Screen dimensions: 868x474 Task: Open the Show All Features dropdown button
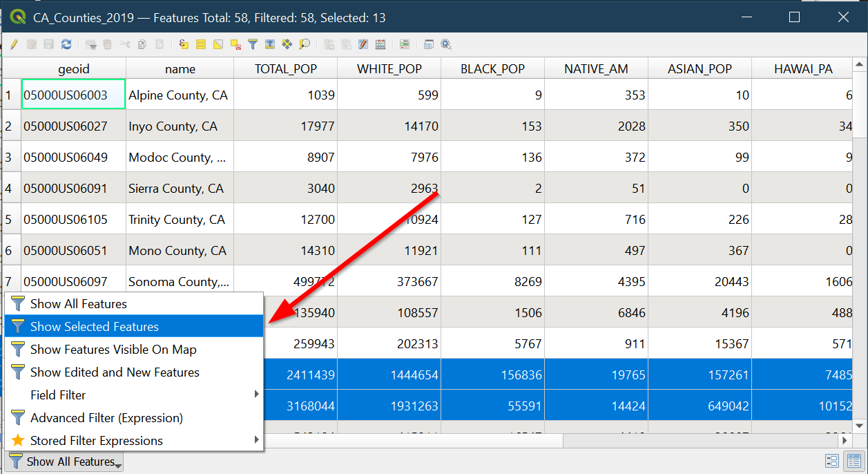click(65, 462)
